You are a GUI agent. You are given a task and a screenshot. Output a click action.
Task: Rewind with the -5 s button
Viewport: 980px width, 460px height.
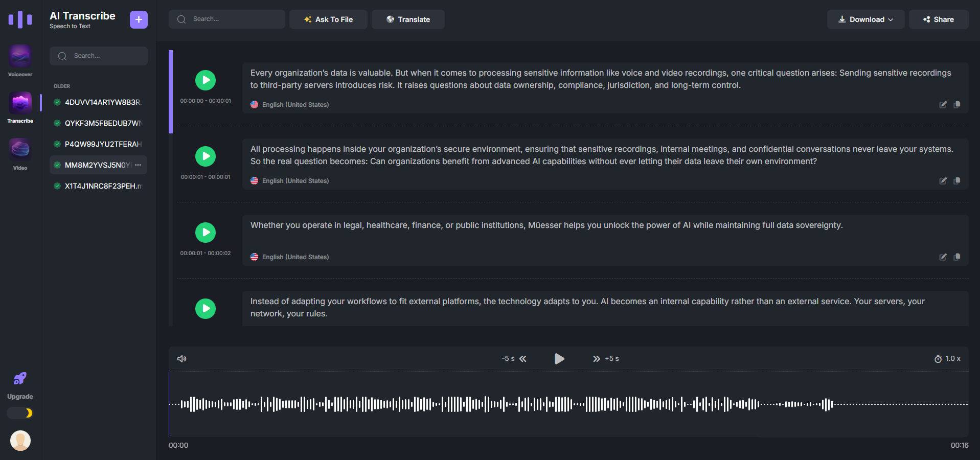[x=514, y=359]
